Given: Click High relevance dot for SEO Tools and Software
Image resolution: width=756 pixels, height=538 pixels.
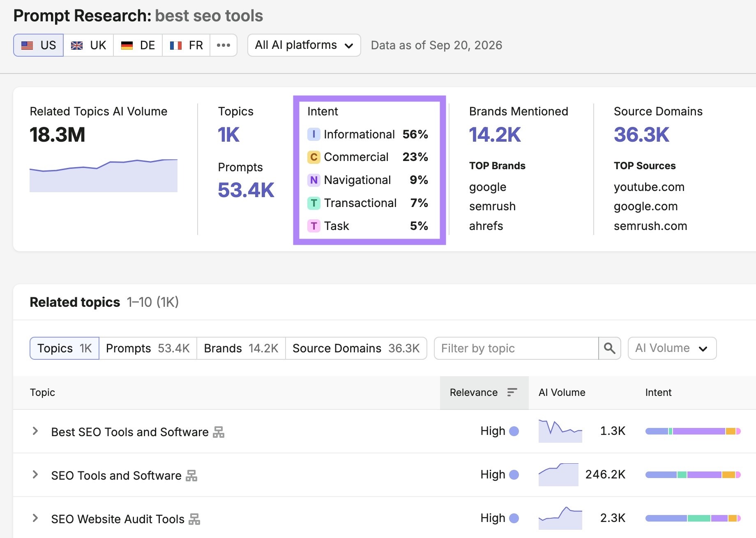Looking at the screenshot, I should tap(514, 475).
